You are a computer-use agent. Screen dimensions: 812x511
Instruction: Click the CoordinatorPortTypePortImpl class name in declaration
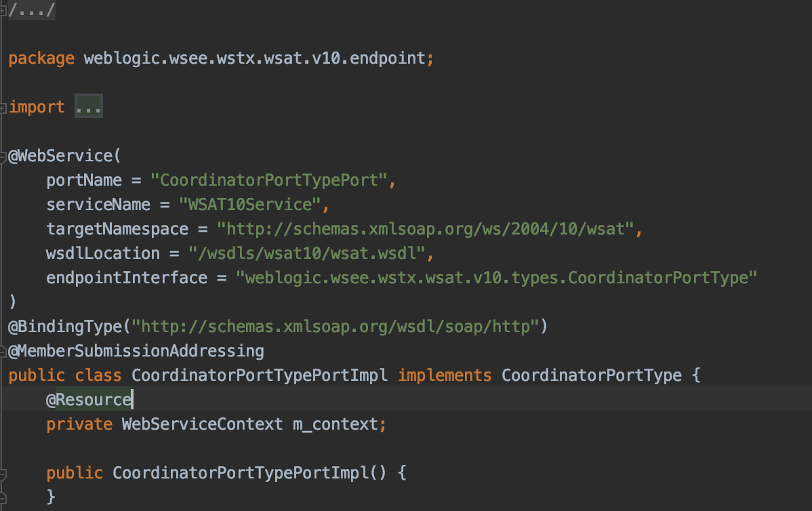click(x=260, y=375)
